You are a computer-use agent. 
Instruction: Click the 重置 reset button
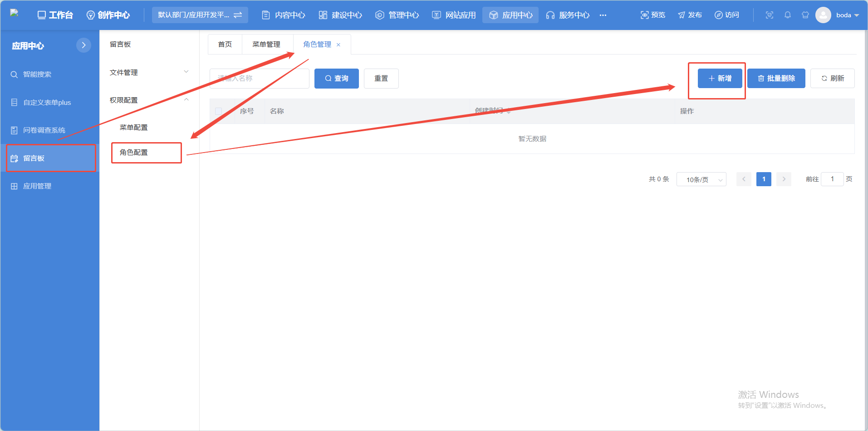(x=381, y=79)
